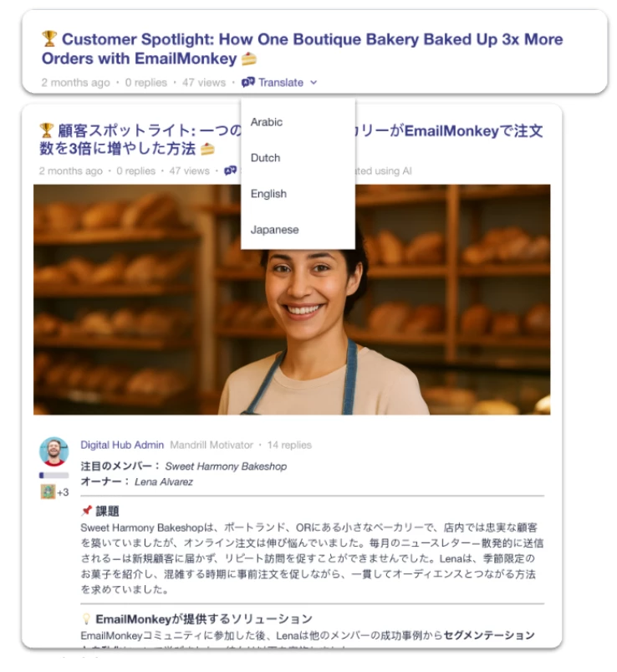The image size is (617, 672).
Task: Open the bakery owner photo
Action: (292, 299)
